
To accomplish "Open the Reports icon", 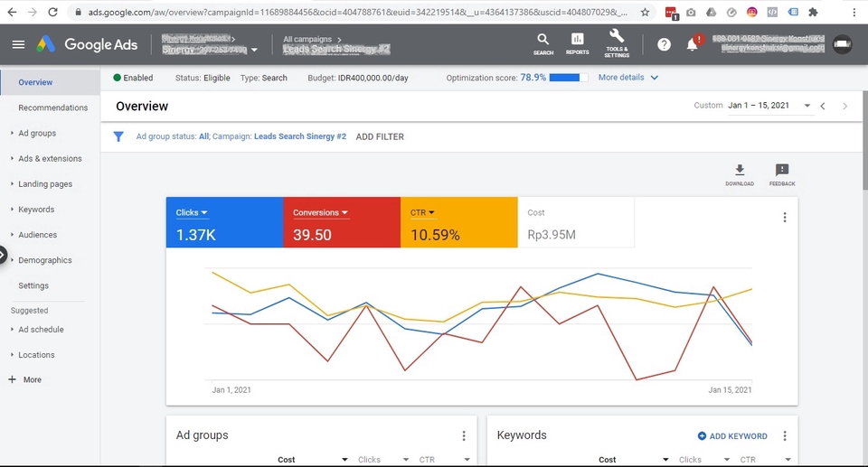I will [578, 43].
